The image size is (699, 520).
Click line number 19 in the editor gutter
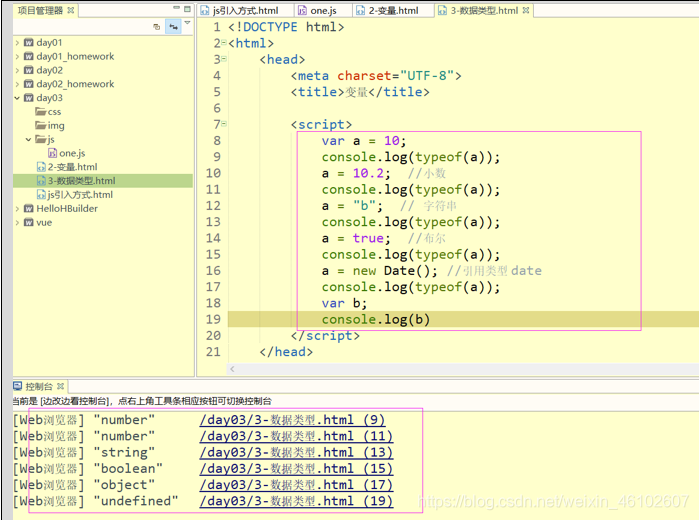(x=213, y=319)
